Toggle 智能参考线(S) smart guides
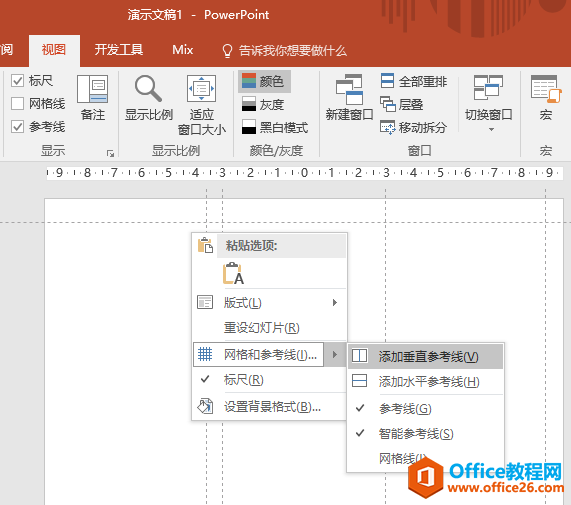This screenshot has height=505, width=571. 425,434
